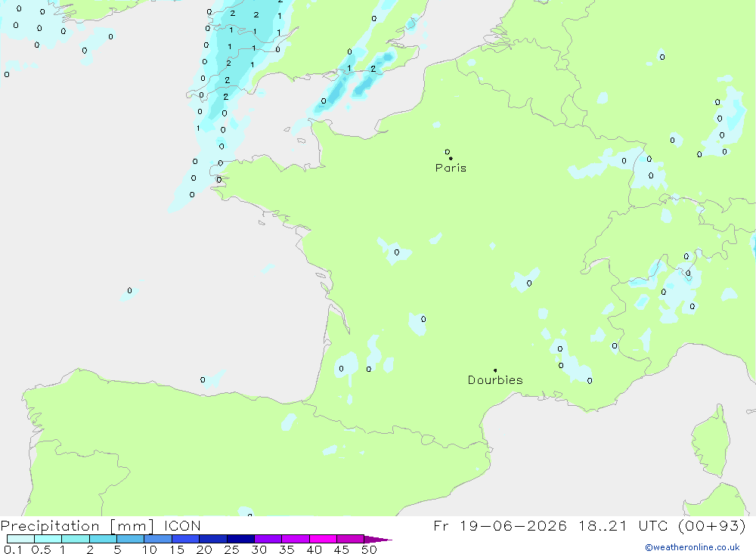Image resolution: width=756 pixels, height=554 pixels.
Task: Pick the 20–25 mm dark blue swatch
Action: [x=213, y=539]
